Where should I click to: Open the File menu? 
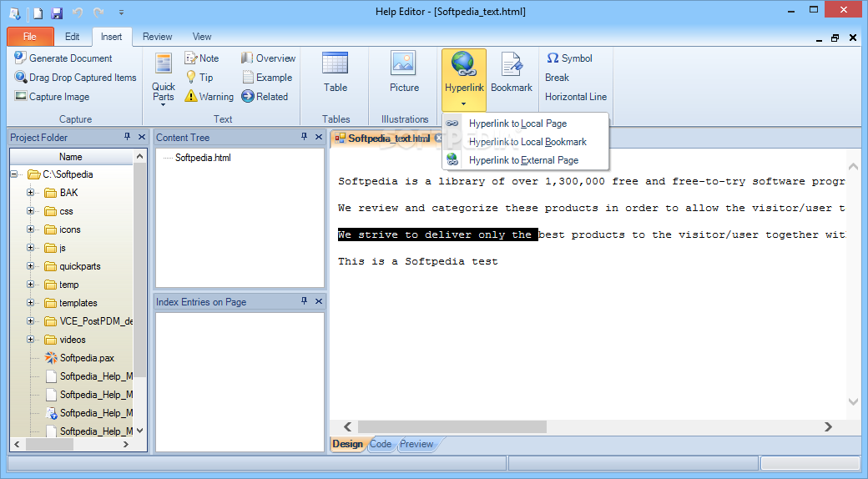point(30,37)
